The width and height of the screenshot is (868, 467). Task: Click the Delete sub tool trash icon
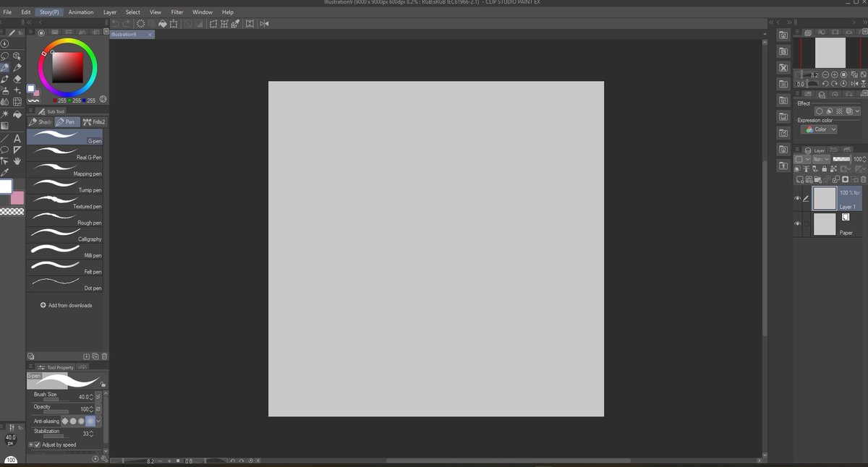pyautogui.click(x=104, y=356)
